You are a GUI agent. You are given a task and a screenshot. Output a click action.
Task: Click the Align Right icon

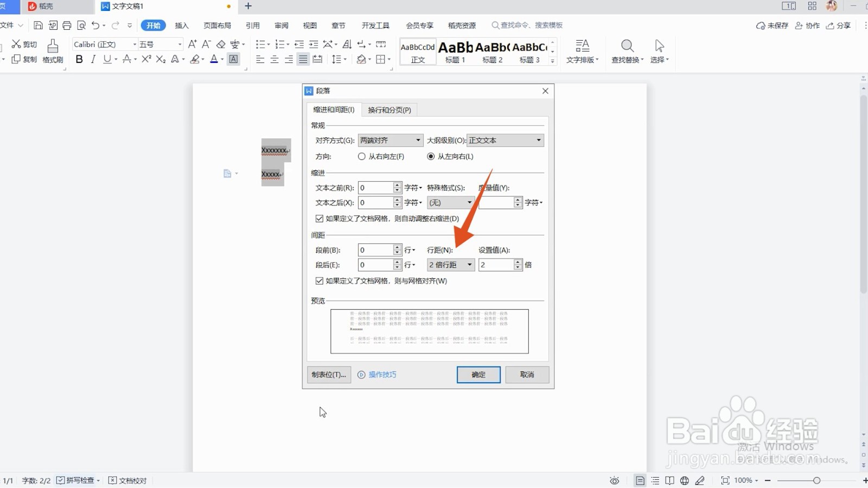click(289, 59)
